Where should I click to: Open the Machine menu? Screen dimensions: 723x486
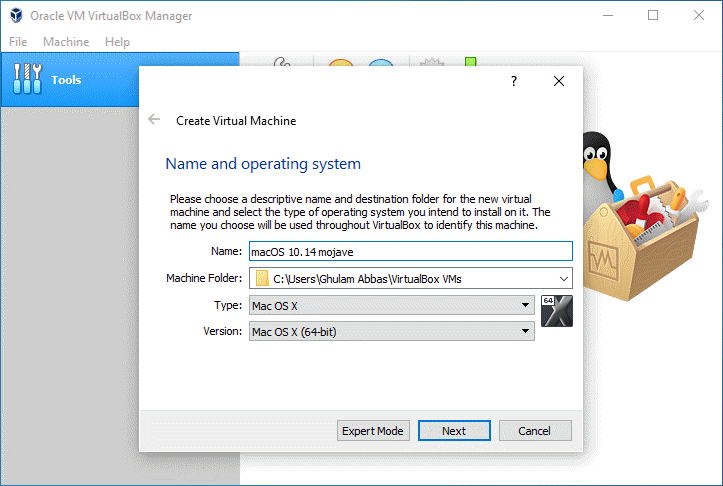[66, 42]
